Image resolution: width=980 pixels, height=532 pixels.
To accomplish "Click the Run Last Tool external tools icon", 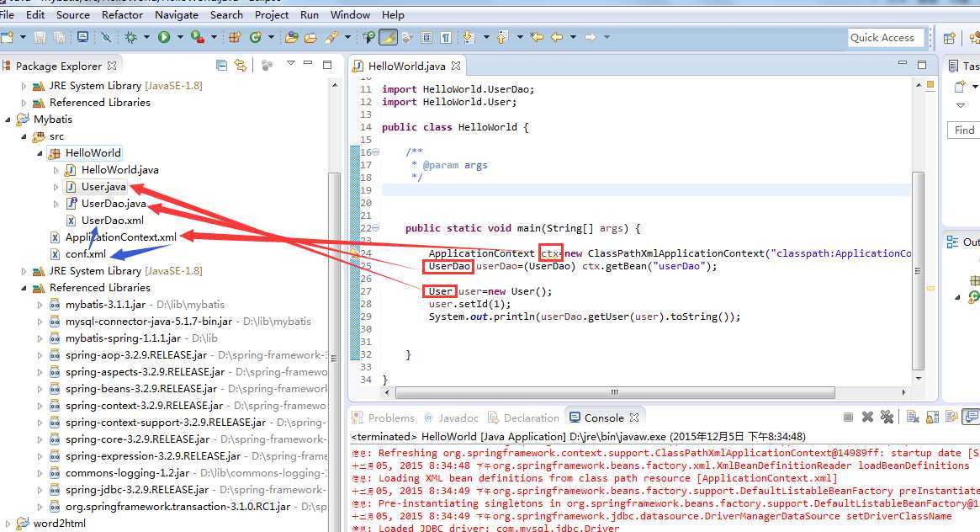I will pos(198,38).
